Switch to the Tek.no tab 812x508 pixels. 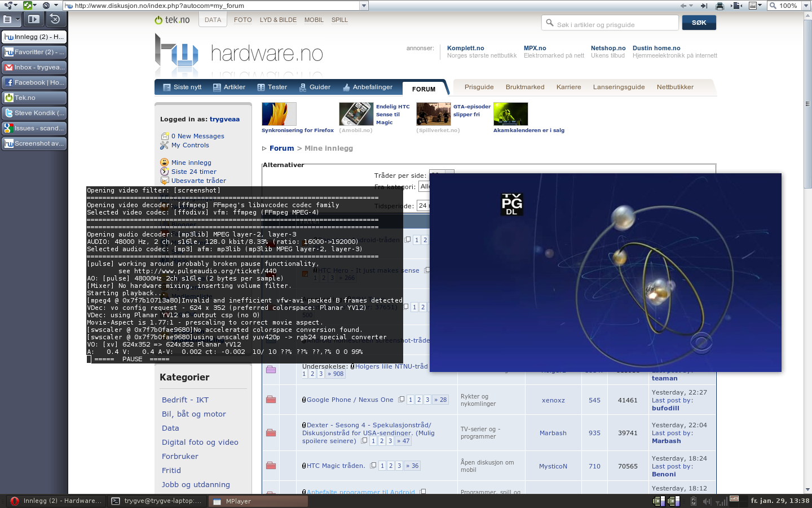[34, 98]
